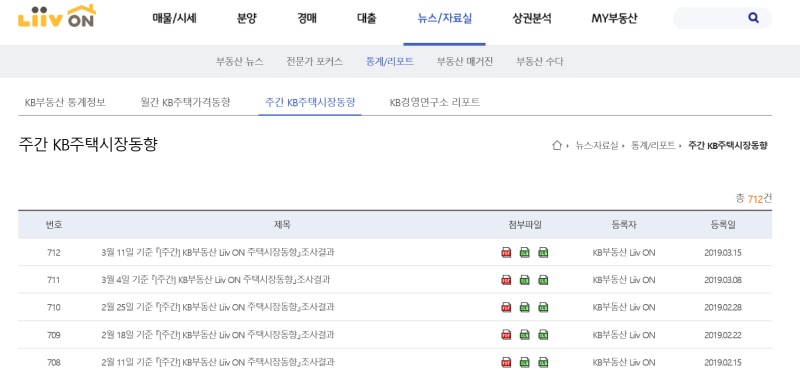800x372 pixels.
Task: Open the 대출 main menu
Action: pos(367,19)
